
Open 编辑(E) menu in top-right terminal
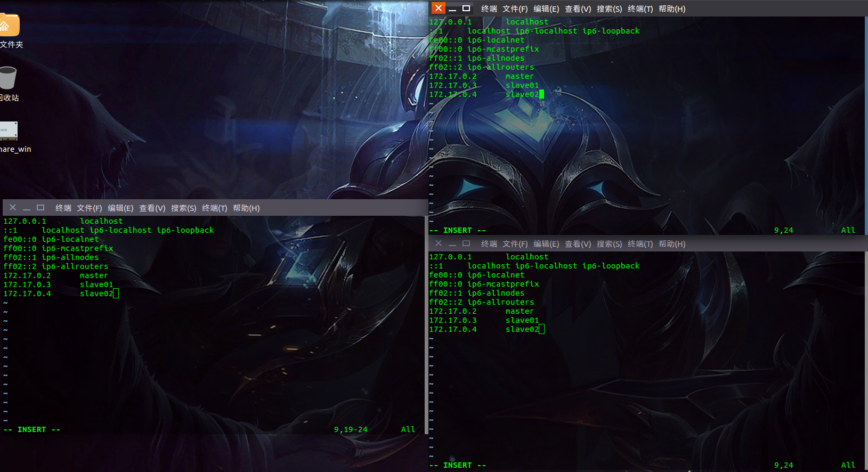tap(546, 9)
